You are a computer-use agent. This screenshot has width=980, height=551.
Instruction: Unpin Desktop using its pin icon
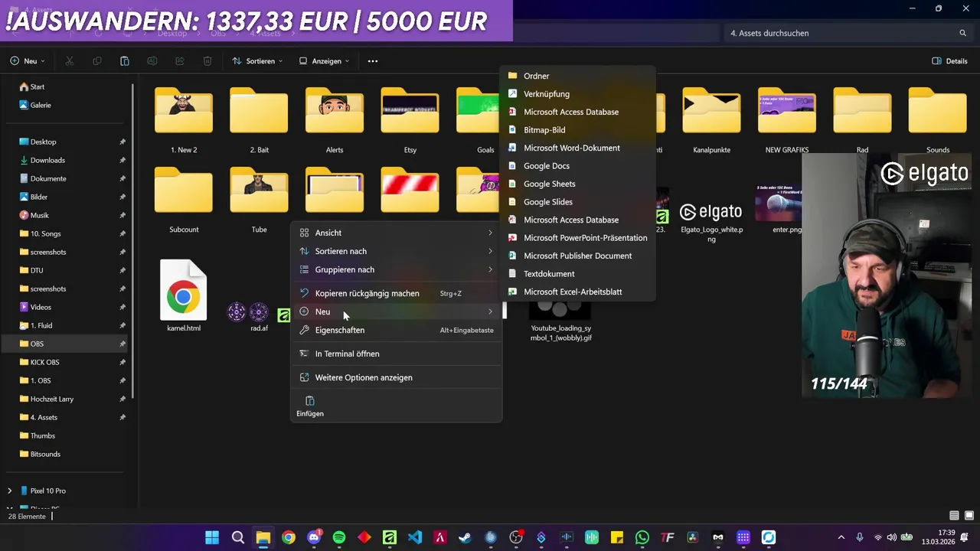coord(122,142)
